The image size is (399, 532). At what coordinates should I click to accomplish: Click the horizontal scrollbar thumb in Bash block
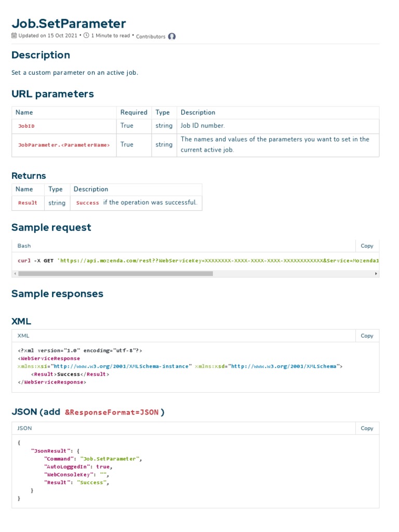pos(116,273)
